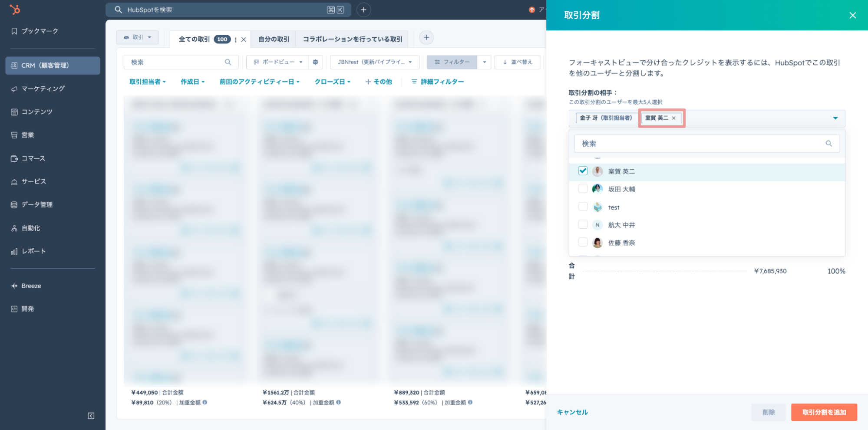Uncheck the 室賀 英二 checkbox
Image resolution: width=868 pixels, height=430 pixels.
[x=583, y=171]
